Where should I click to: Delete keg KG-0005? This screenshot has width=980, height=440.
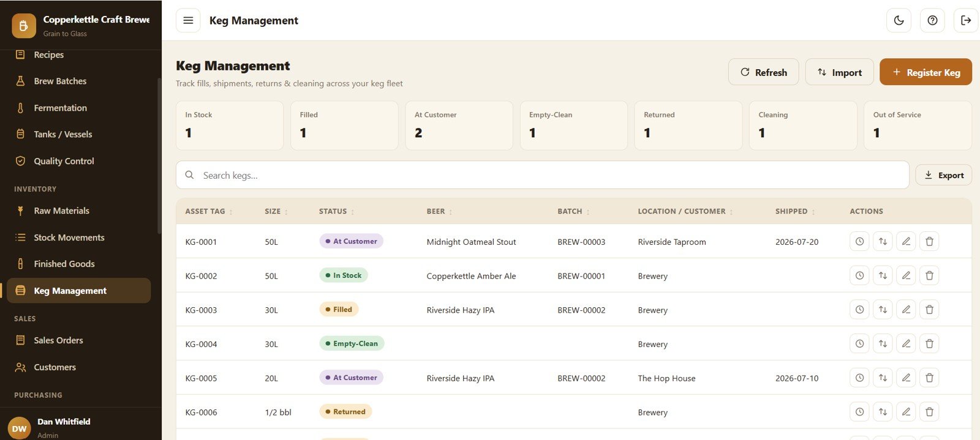point(929,378)
